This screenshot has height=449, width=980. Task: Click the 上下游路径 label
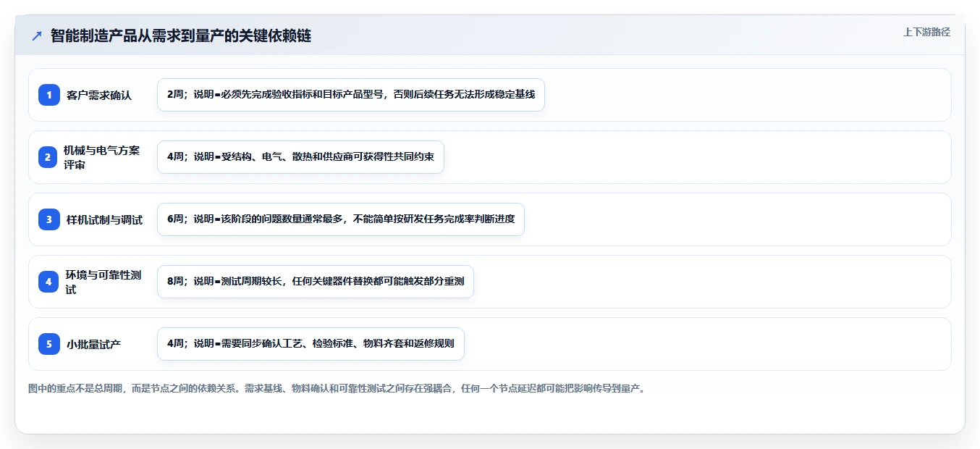click(x=926, y=32)
